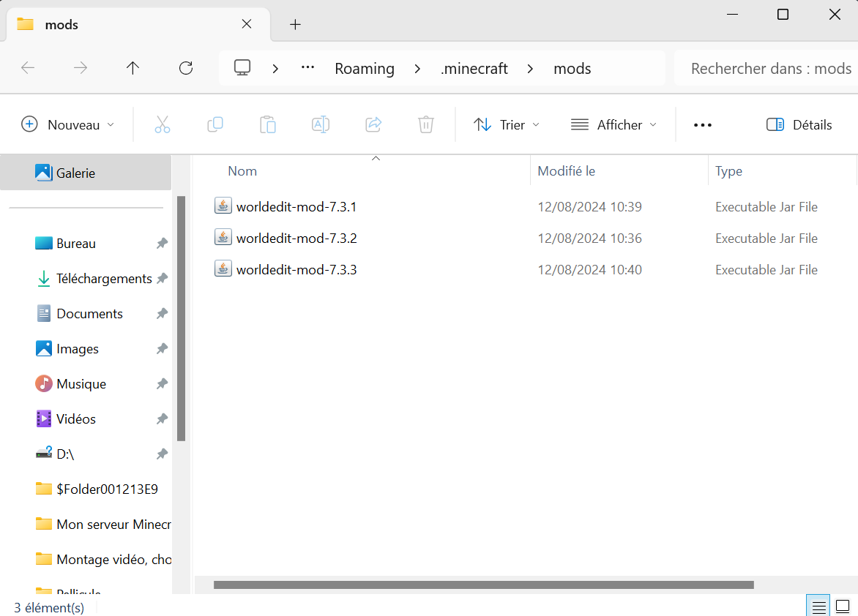Click the jar icon of worldedit-mod-7.3.2
Viewport: 858px width, 616px height.
click(223, 237)
